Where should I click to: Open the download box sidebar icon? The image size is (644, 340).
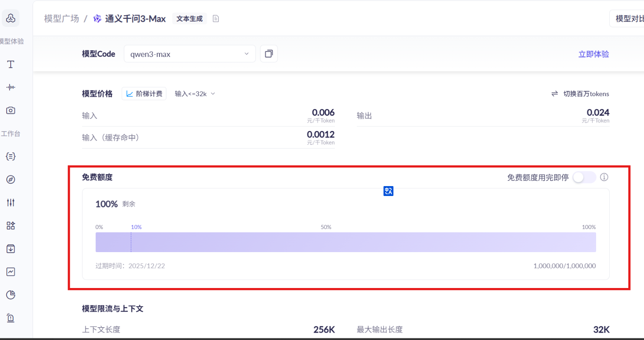(x=11, y=249)
